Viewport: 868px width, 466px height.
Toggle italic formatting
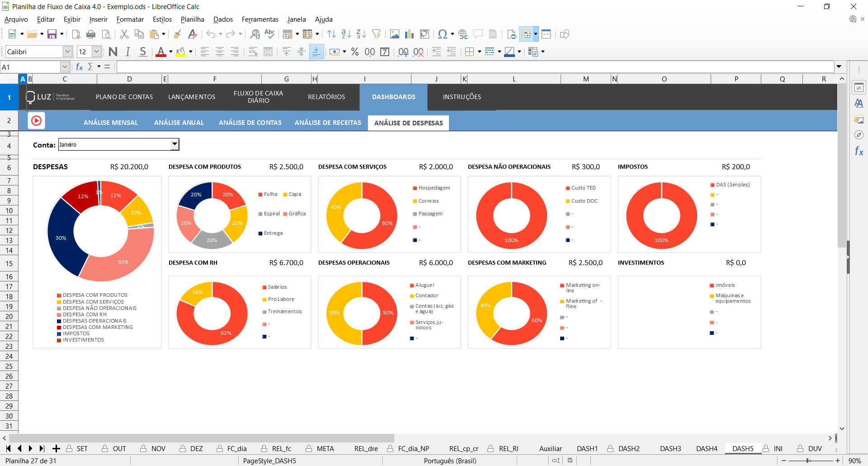(x=128, y=52)
